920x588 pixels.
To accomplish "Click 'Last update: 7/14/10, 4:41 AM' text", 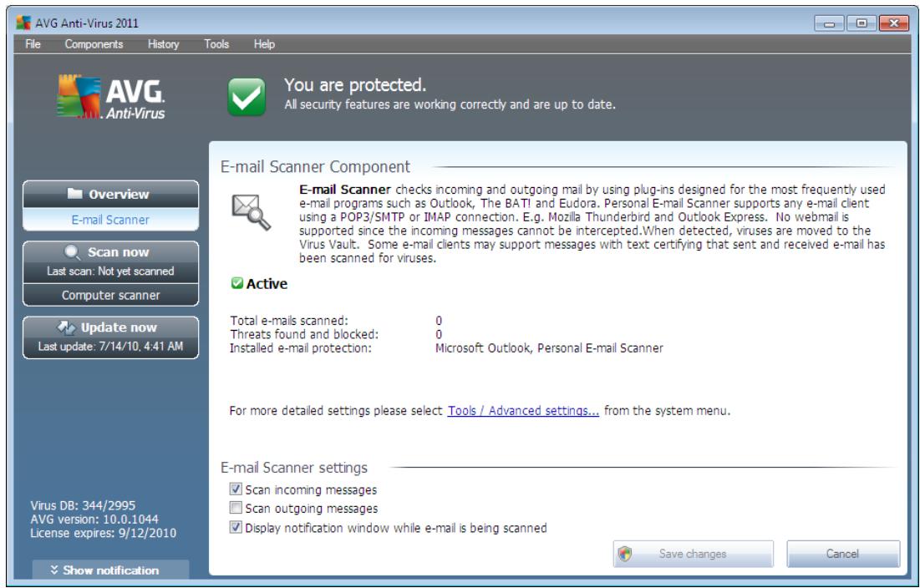I will (x=110, y=347).
